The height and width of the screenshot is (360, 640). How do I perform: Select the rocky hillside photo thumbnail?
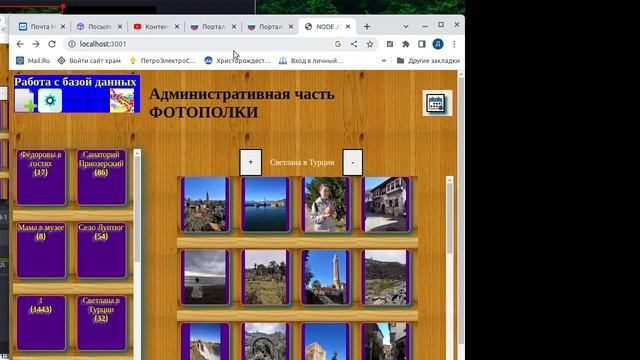point(386,278)
